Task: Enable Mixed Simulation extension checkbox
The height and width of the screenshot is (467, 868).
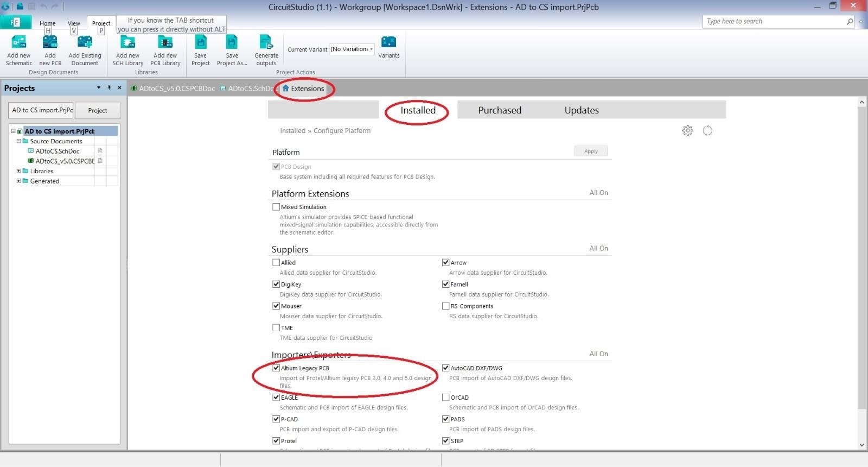Action: point(276,207)
